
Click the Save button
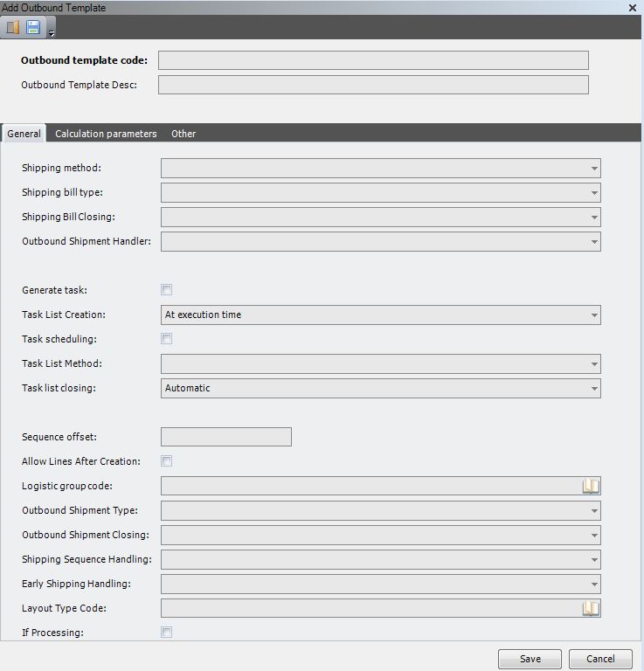pos(530,659)
